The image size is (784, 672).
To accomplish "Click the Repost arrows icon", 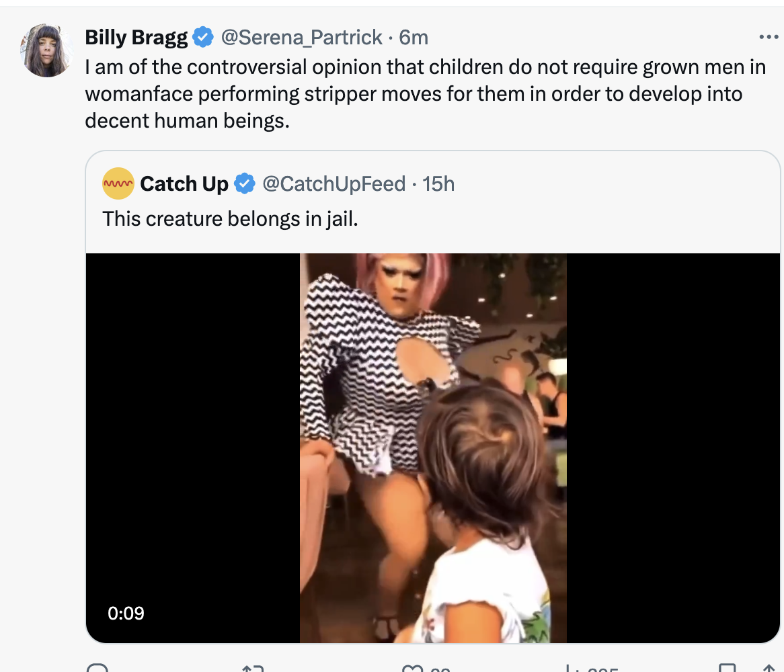I will [x=253, y=669].
